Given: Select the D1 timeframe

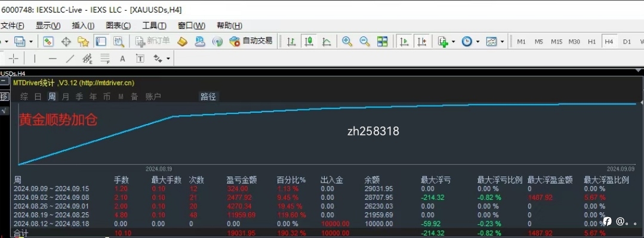Looking at the screenshot, I should point(627,41).
